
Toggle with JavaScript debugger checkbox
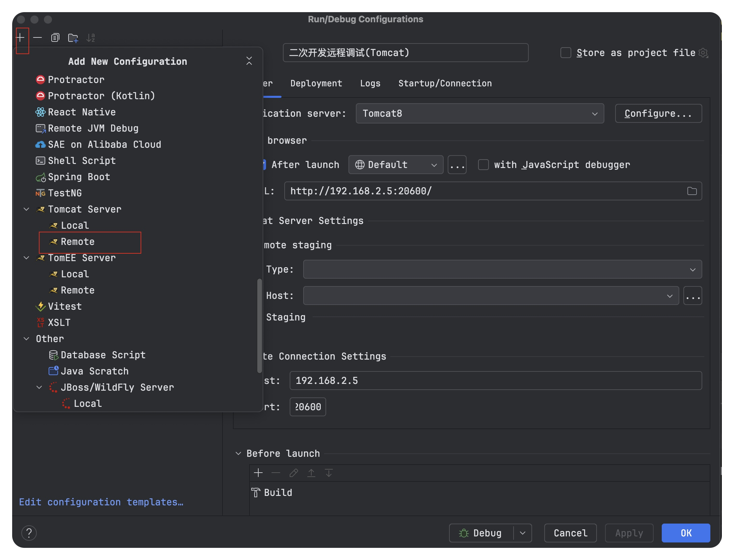[x=483, y=165]
